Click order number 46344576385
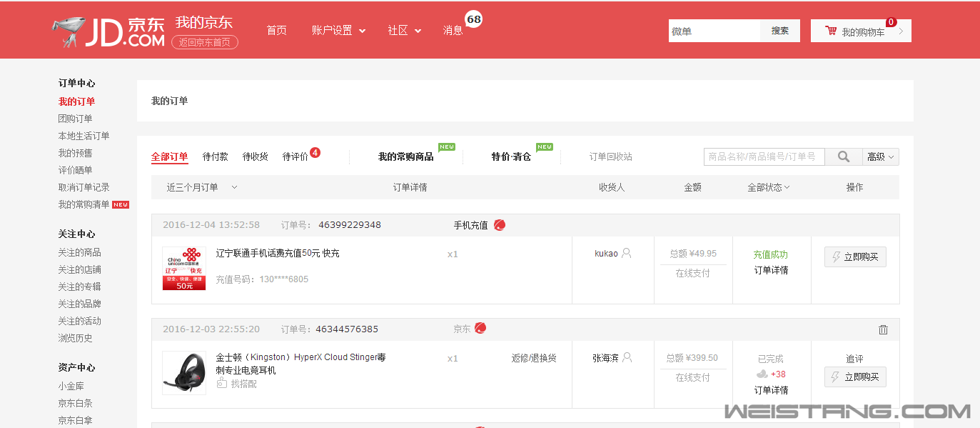 point(347,329)
